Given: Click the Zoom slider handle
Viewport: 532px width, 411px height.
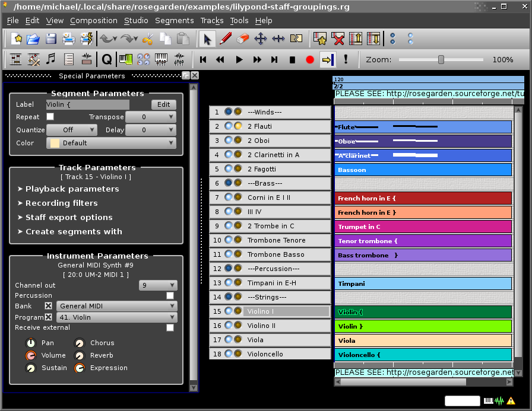Looking at the screenshot, I should click(x=441, y=60).
